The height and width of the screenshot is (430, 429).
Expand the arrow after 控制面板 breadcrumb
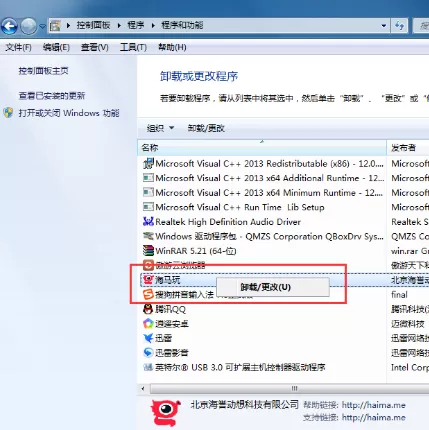(119, 25)
